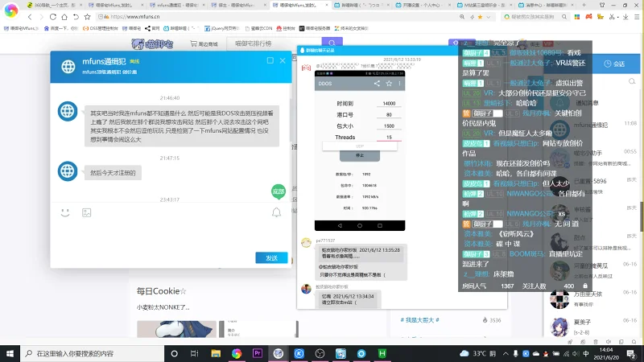
Task: Open the 万由里天依 conversation
Action: [593, 298]
